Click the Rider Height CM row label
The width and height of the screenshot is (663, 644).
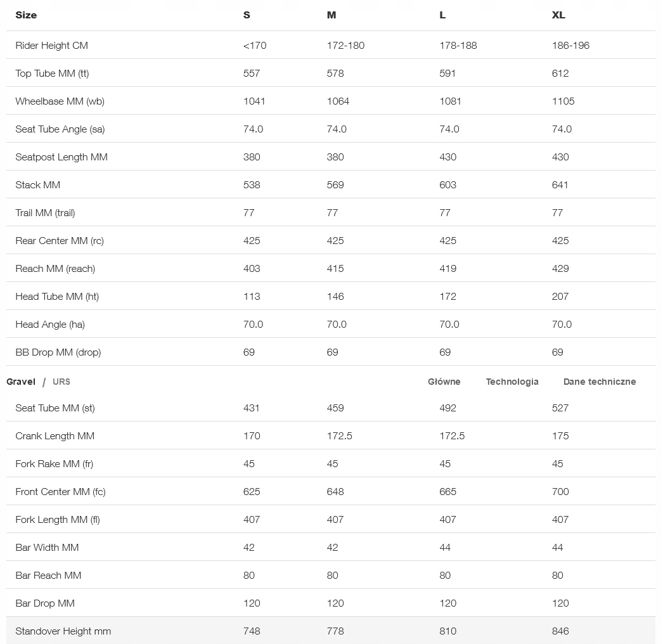[51, 46]
